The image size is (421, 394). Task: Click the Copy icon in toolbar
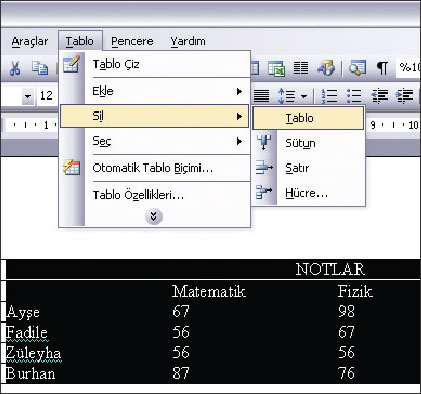click(40, 68)
